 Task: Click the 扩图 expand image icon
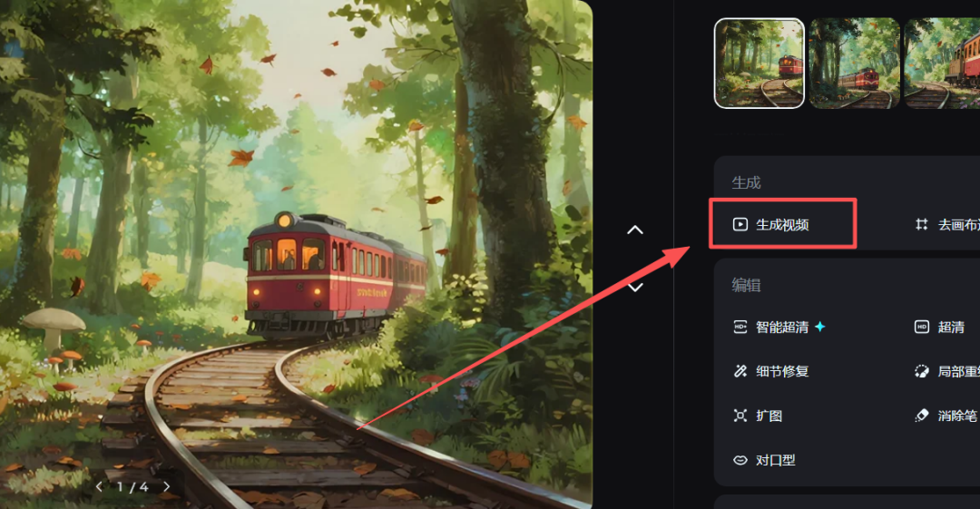point(740,416)
